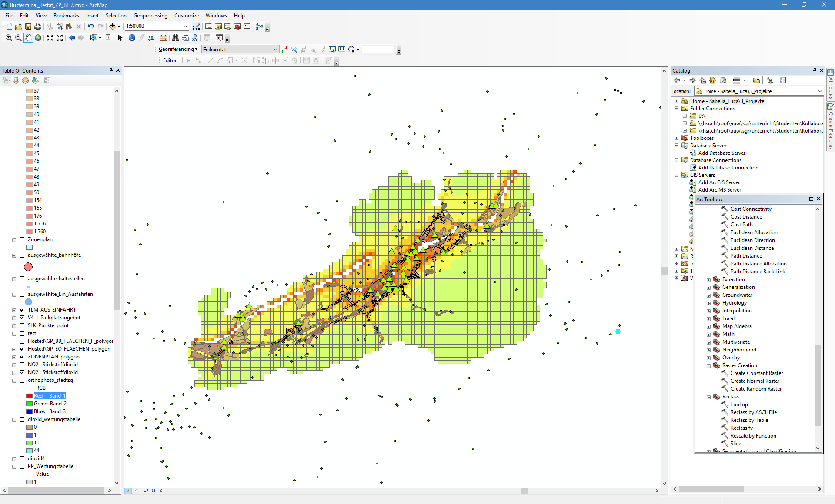Open the ArcToolbox window icon
Screen dimensions: 835x504
(237, 27)
